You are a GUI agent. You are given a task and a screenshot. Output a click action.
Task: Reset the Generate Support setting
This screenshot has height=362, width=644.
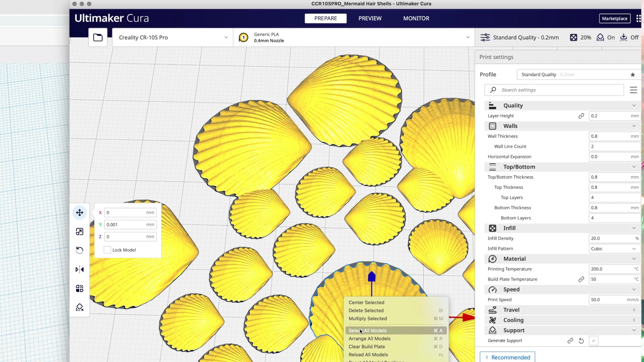(x=581, y=341)
